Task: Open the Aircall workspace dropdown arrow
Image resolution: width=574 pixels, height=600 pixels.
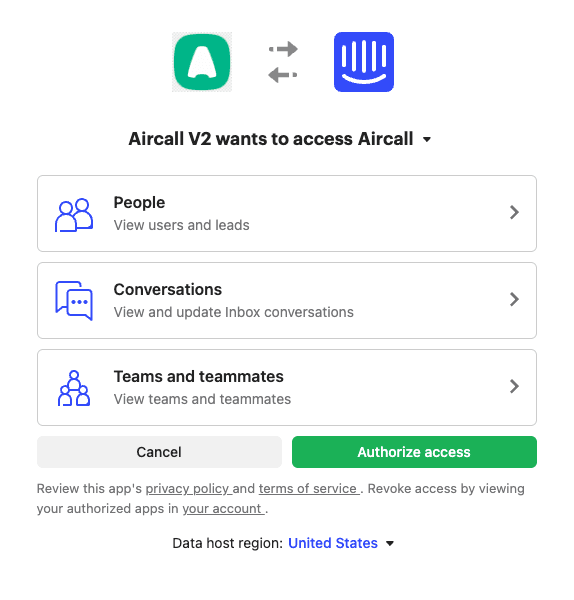Action: 427,140
